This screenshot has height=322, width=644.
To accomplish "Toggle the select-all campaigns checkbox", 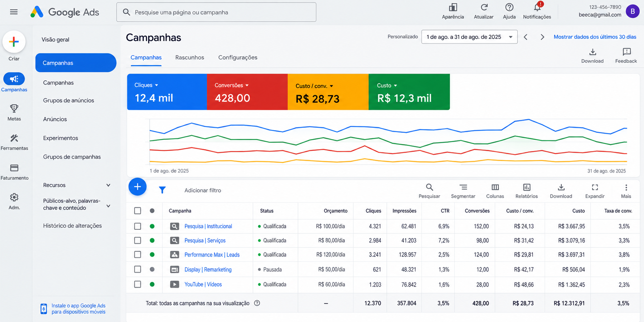I will tap(138, 211).
